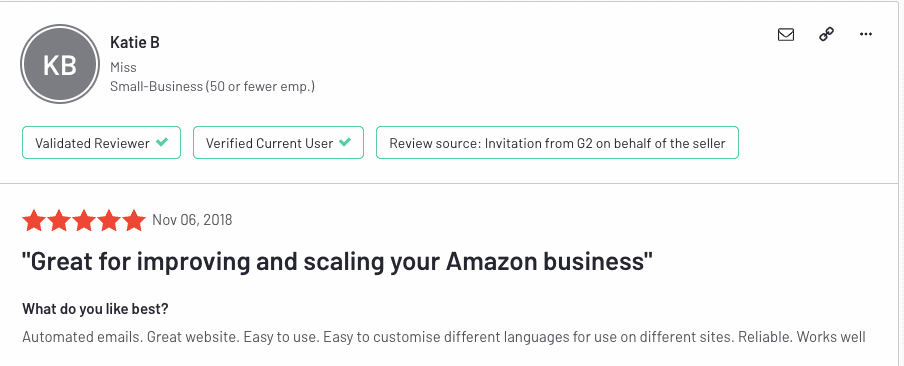Click the "What do you like best?" heading
Viewport: 904px width, 366px height.
click(95, 309)
